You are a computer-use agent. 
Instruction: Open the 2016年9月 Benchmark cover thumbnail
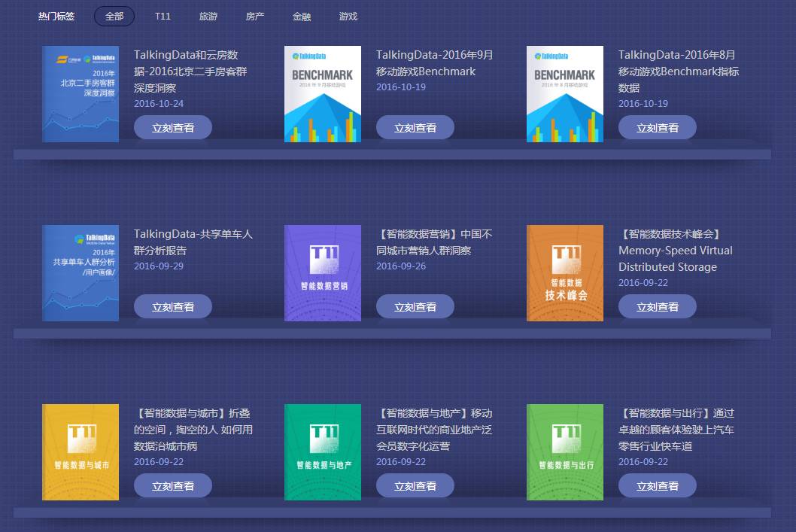point(322,94)
